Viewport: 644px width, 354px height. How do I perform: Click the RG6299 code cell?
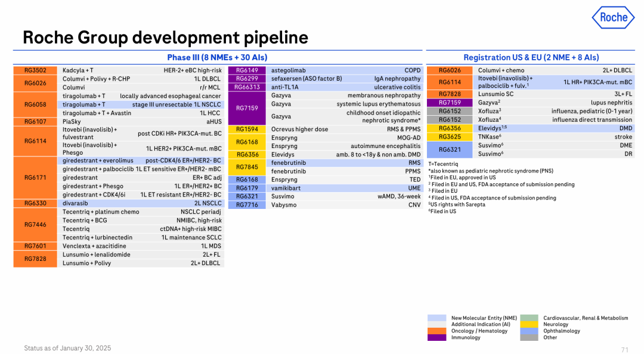247,79
